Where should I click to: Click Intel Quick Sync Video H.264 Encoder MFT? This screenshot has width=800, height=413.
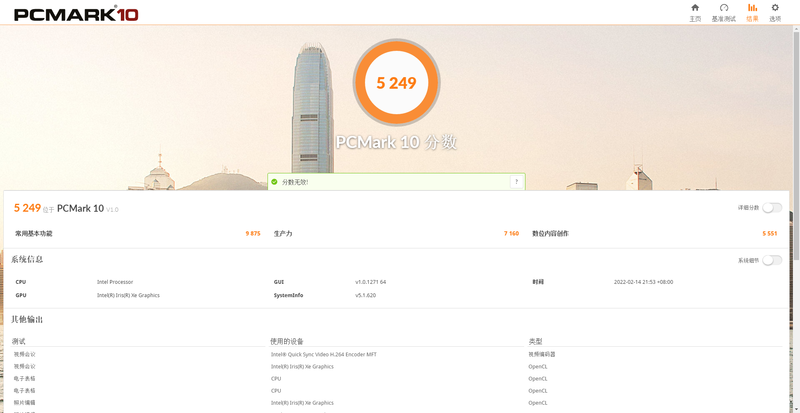tap(323, 354)
